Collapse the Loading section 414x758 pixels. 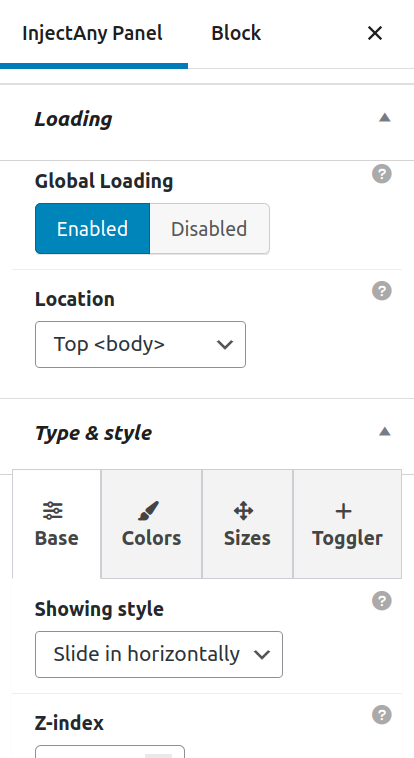click(384, 118)
